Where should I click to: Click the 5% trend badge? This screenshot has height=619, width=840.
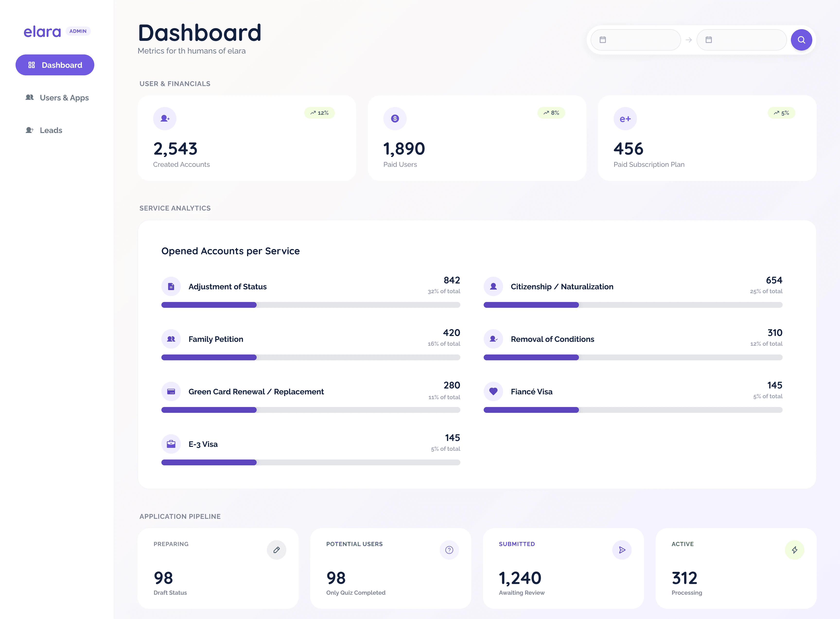[782, 113]
